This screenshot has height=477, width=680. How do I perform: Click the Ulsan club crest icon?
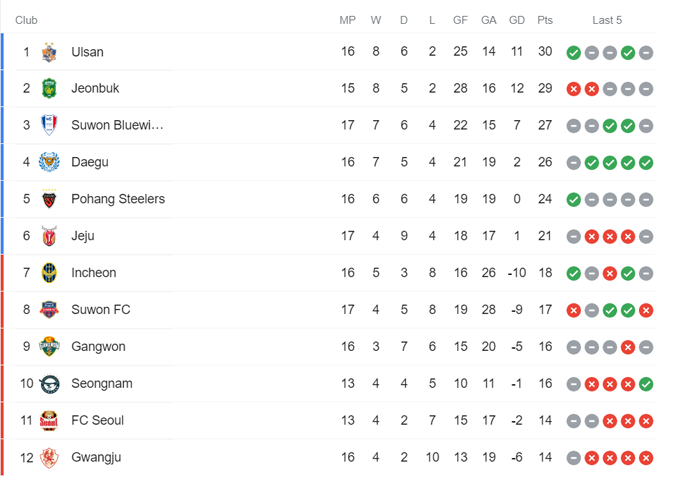tap(49, 52)
